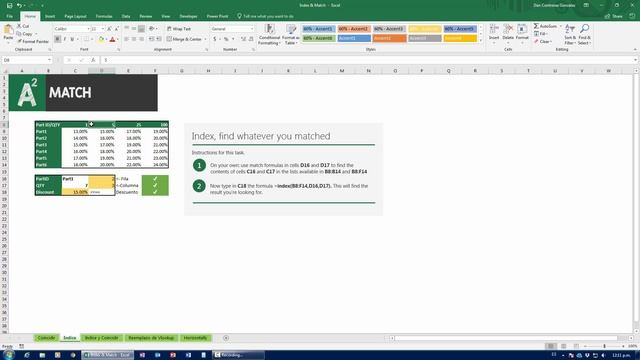Open Sort & Filter dropdown
The image size is (640, 360).
tap(570, 34)
